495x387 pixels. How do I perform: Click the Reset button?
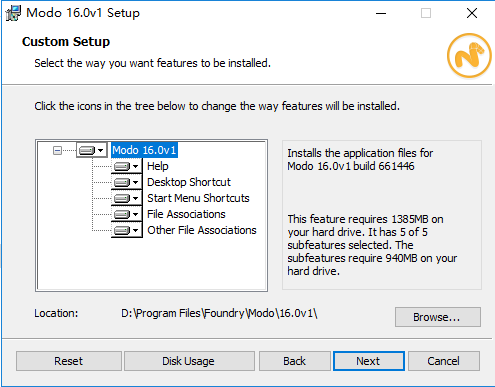(69, 361)
